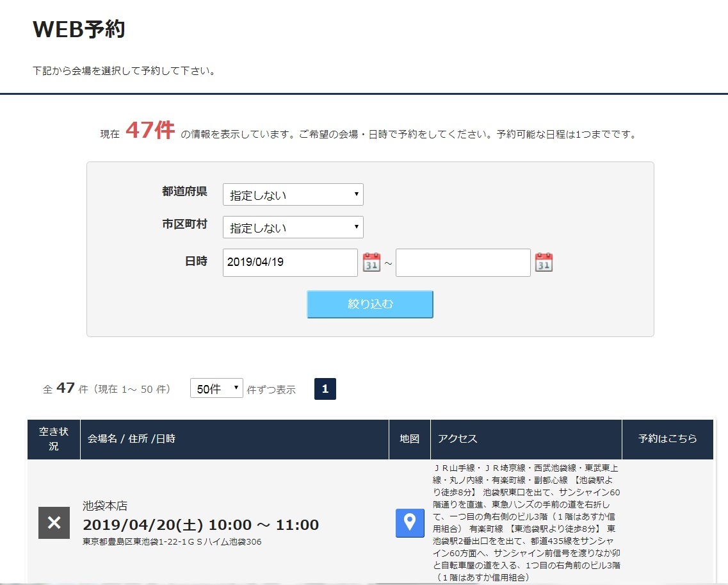Click the start date field showing 2019/04/19

coord(290,263)
